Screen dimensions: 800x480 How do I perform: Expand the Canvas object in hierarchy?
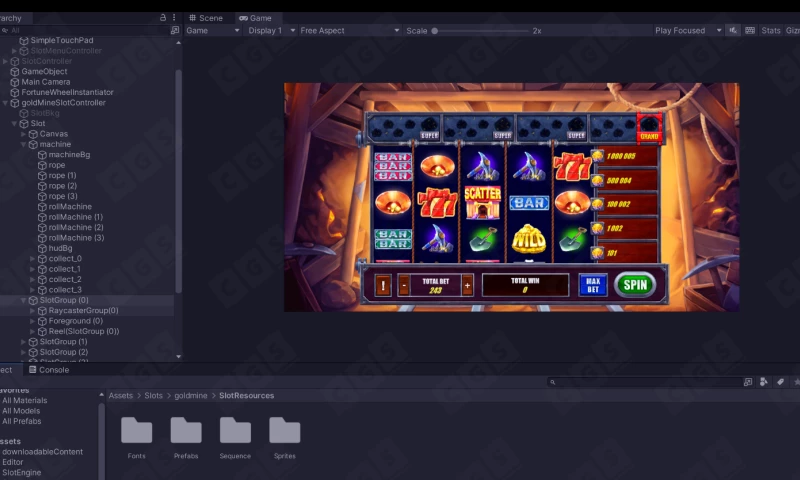tap(23, 134)
